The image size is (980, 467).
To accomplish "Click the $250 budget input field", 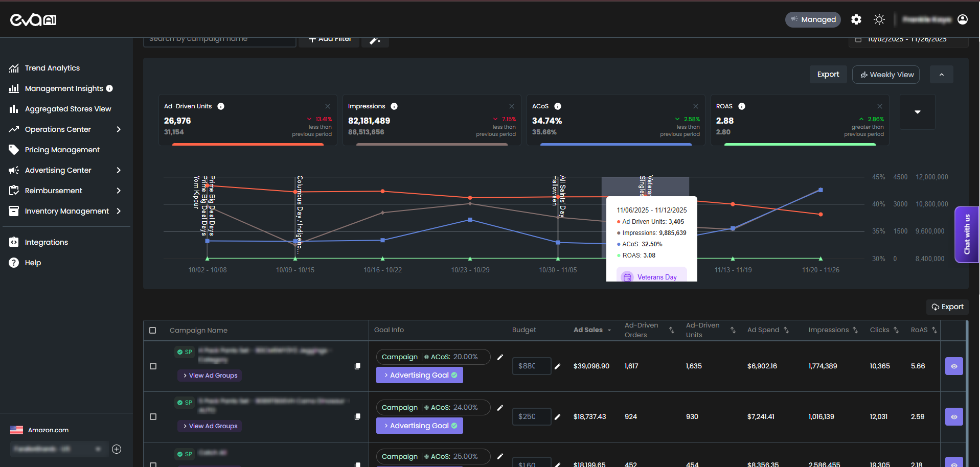I will [x=531, y=417].
